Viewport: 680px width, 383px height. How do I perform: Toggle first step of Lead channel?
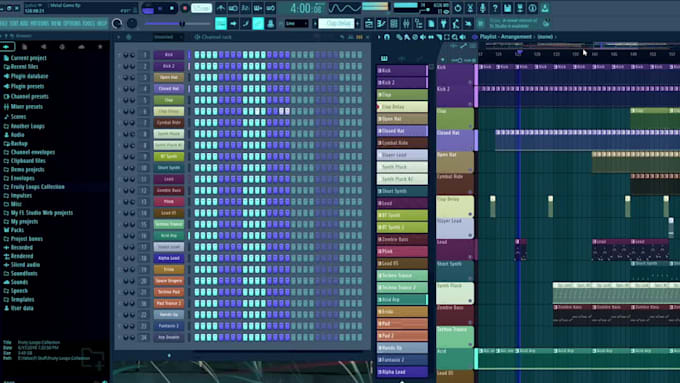197,179
